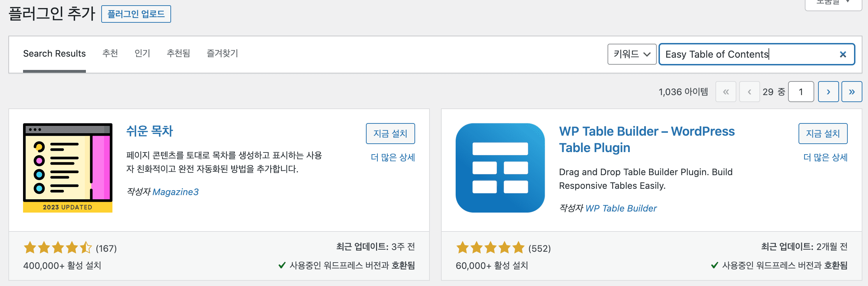Switch to the 추천 tab
The width and height of the screenshot is (868, 286).
[110, 53]
